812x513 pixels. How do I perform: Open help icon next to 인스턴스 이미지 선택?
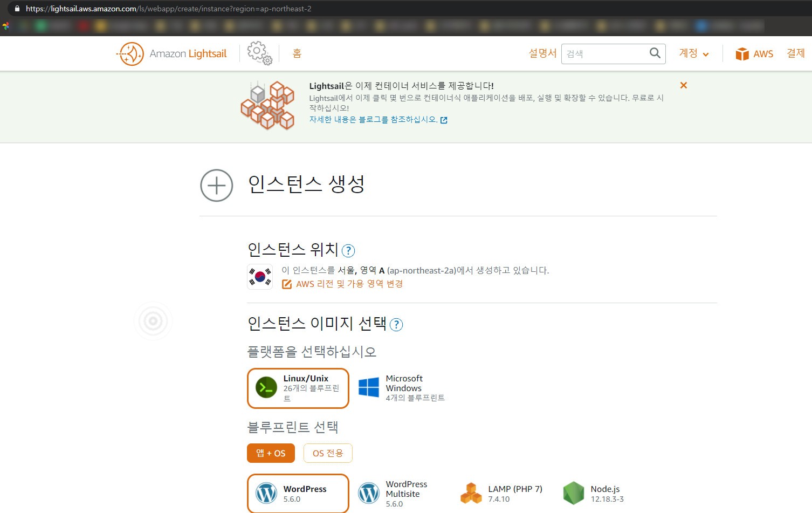tap(396, 325)
